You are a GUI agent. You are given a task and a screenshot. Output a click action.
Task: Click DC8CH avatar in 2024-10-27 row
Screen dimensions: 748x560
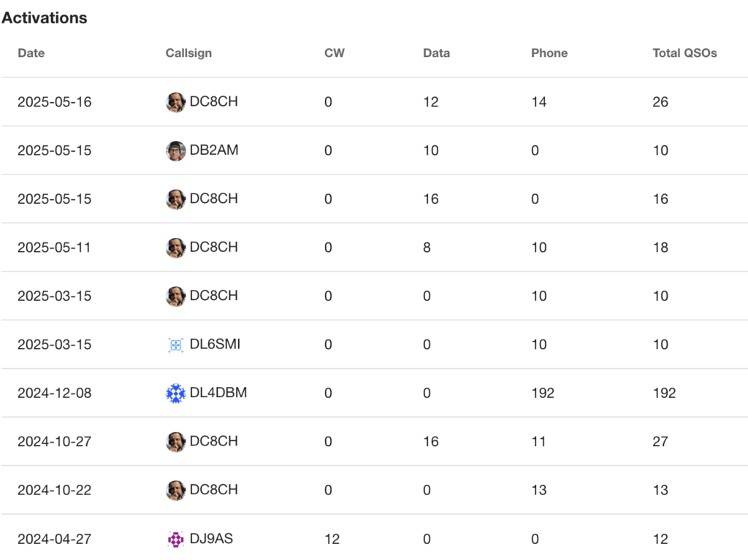(x=175, y=442)
